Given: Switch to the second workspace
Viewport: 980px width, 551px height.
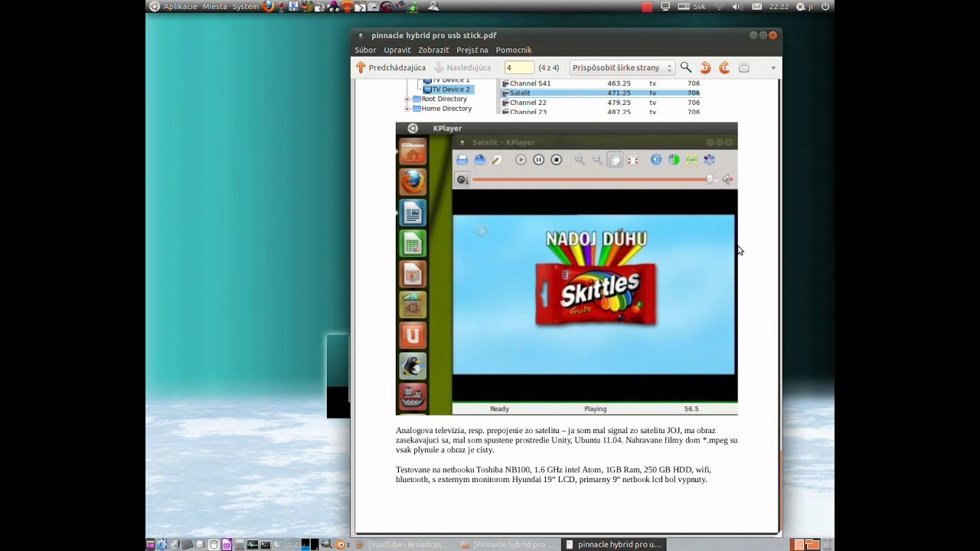Looking at the screenshot, I should 811,545.
